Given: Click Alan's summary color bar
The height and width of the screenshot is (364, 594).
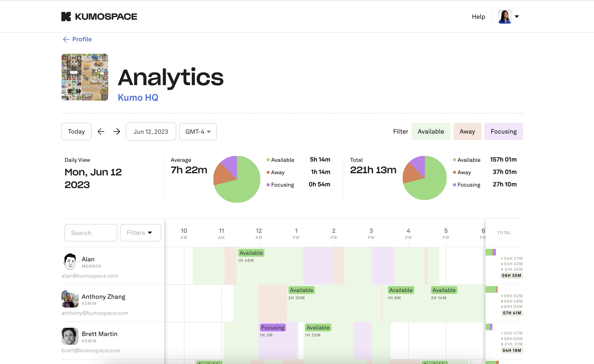Looking at the screenshot, I should click(491, 252).
